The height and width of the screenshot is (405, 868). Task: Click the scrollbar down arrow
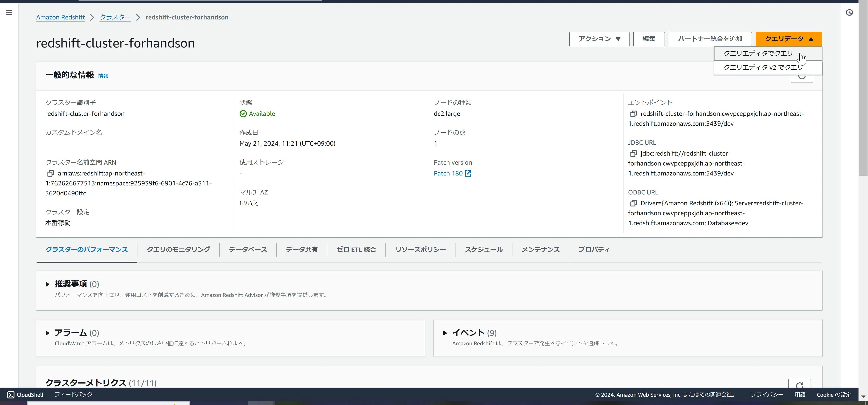863,397
